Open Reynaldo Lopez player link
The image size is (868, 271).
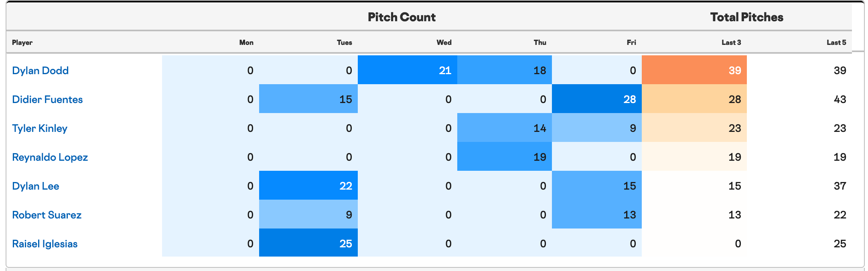point(50,157)
